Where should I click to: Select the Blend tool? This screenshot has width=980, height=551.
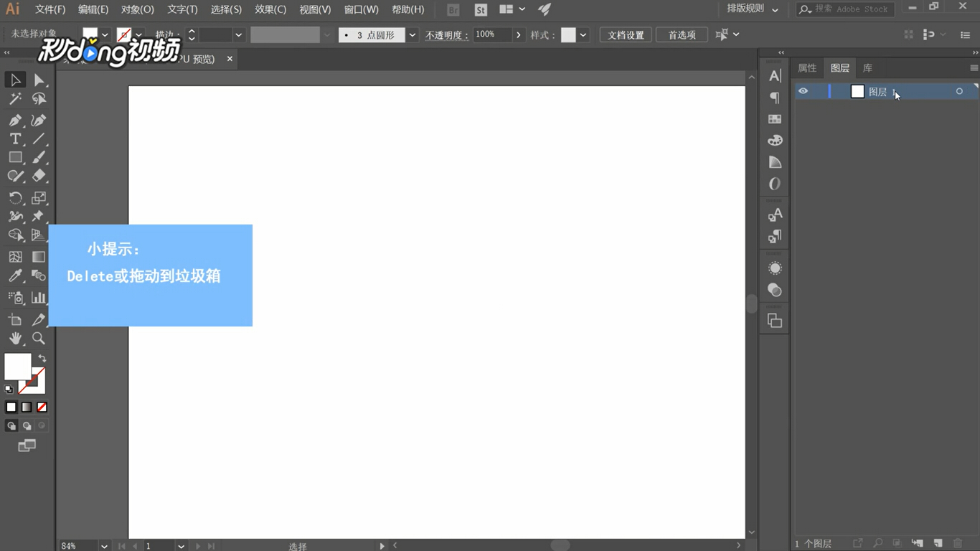tap(39, 275)
